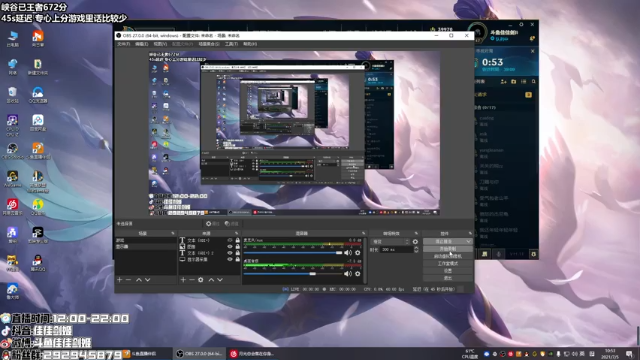
Task: Move selected source down with arrow
Action: point(220,280)
